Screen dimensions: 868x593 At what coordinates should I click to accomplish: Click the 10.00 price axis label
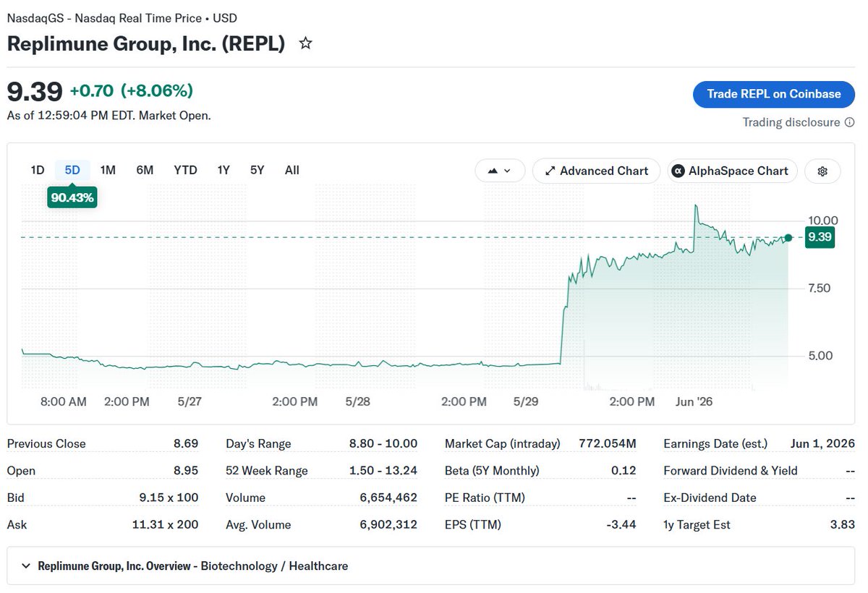[824, 221]
